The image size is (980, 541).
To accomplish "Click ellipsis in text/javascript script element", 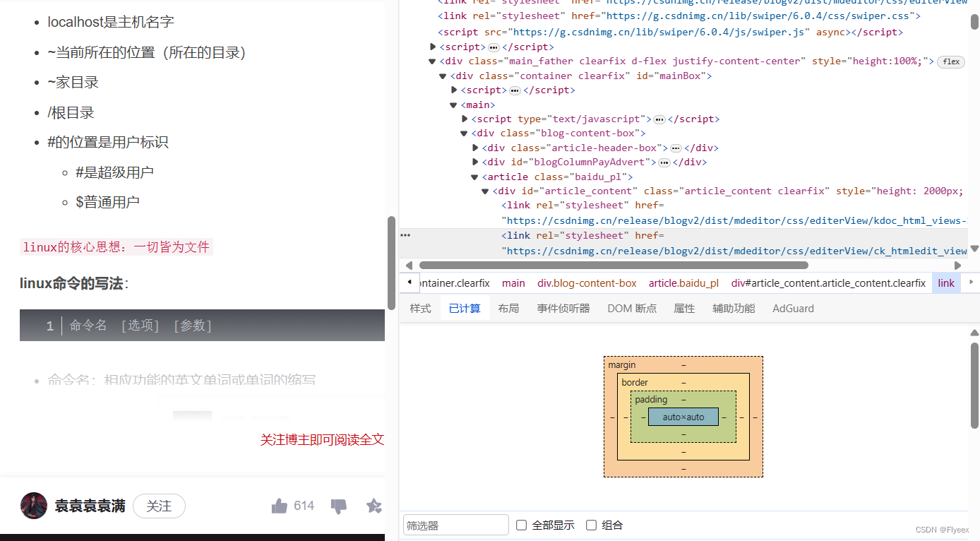I will coord(659,119).
